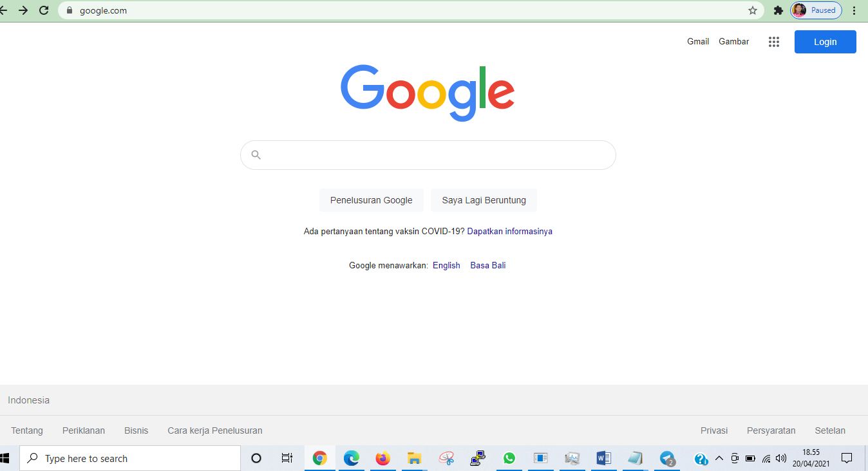Open Firefox from the taskbar
This screenshot has height=471, width=868.
click(382, 458)
